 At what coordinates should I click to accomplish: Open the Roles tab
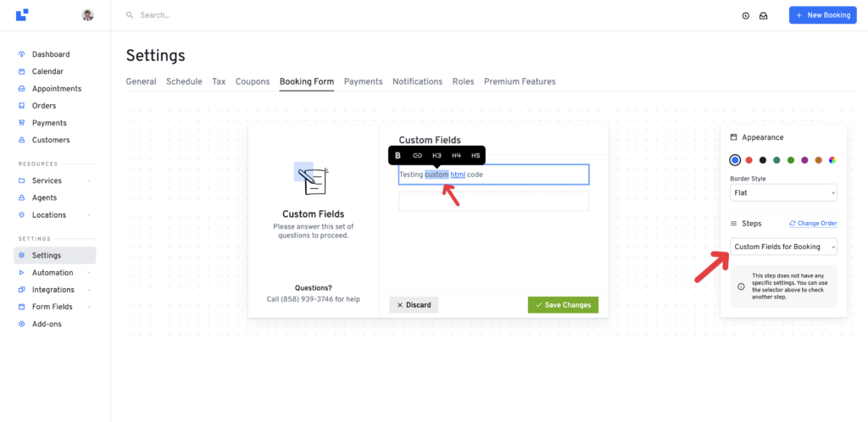(x=464, y=81)
